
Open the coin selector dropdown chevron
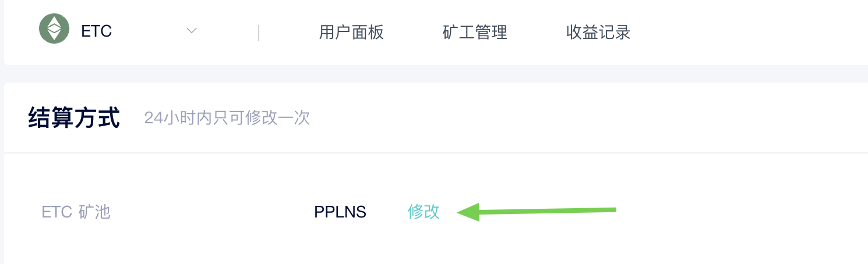point(191,31)
